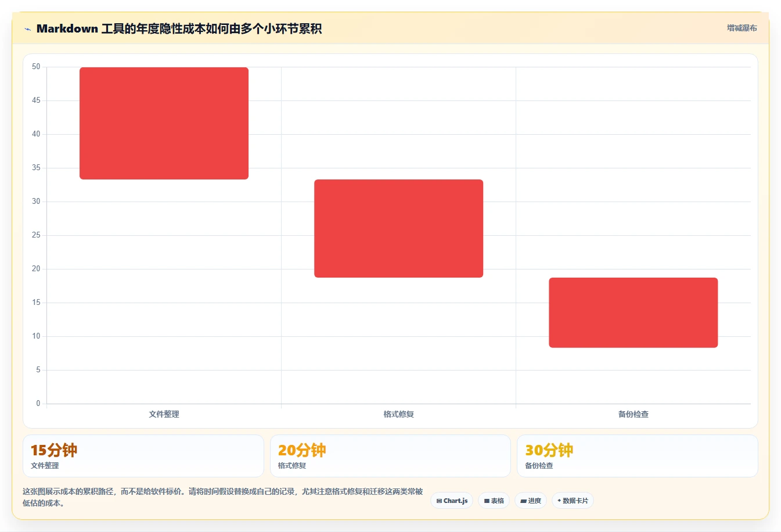781x532 pixels.
Task: Click the y-axis value 10
Action: click(36, 336)
